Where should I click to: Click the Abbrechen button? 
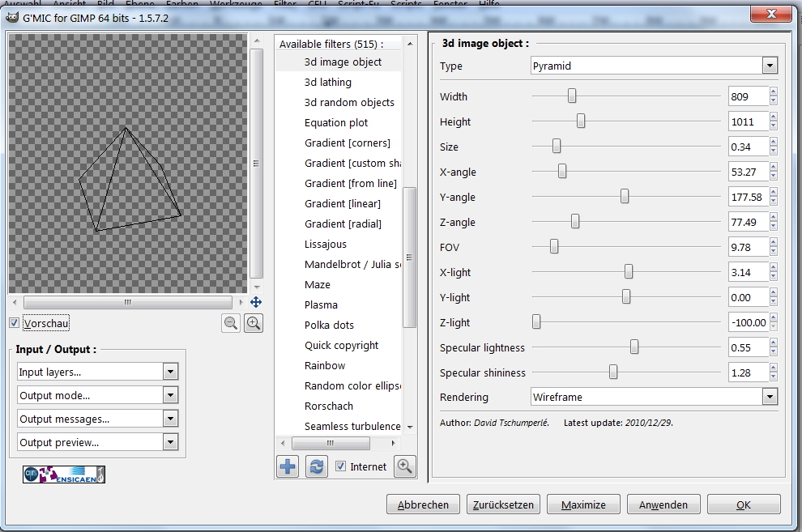[x=423, y=504]
